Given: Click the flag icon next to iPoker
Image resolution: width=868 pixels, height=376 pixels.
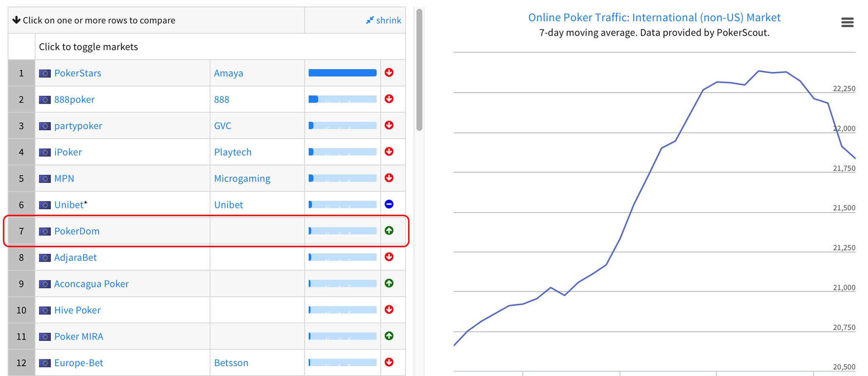Looking at the screenshot, I should 45,152.
